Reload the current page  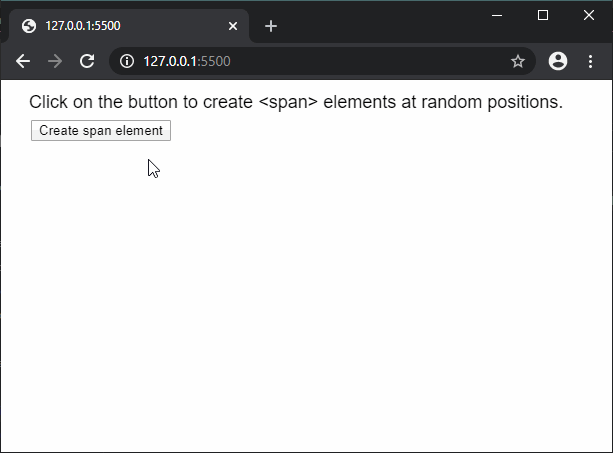point(87,61)
